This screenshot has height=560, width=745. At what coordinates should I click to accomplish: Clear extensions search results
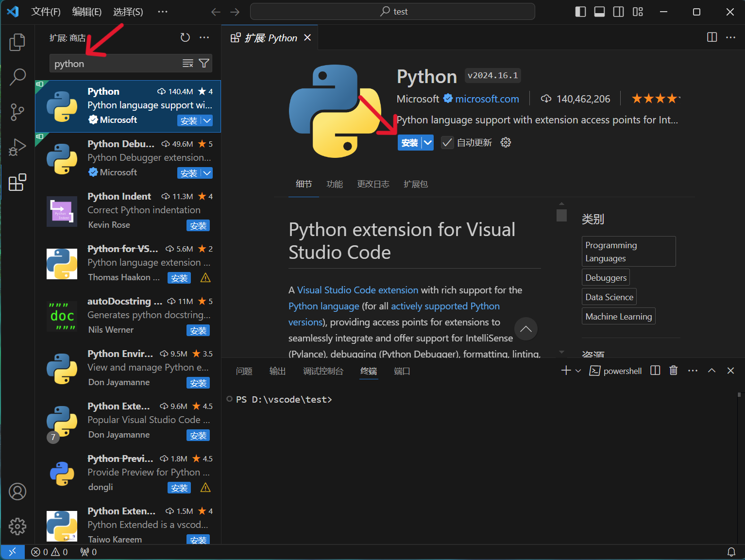point(188,64)
